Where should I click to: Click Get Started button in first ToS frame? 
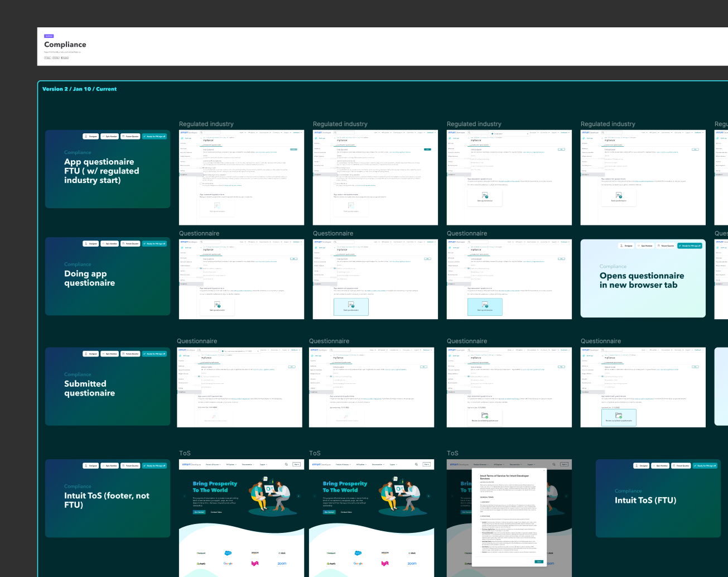[199, 512]
